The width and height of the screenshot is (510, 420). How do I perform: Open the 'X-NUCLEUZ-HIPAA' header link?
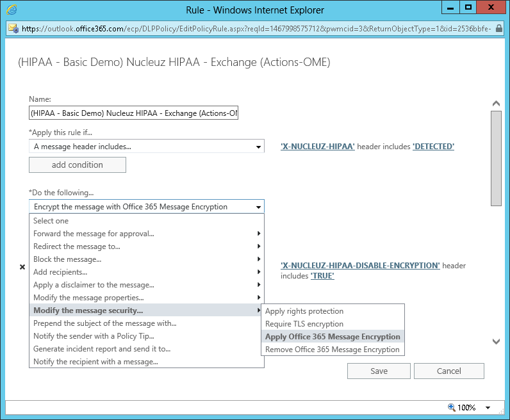coord(317,146)
